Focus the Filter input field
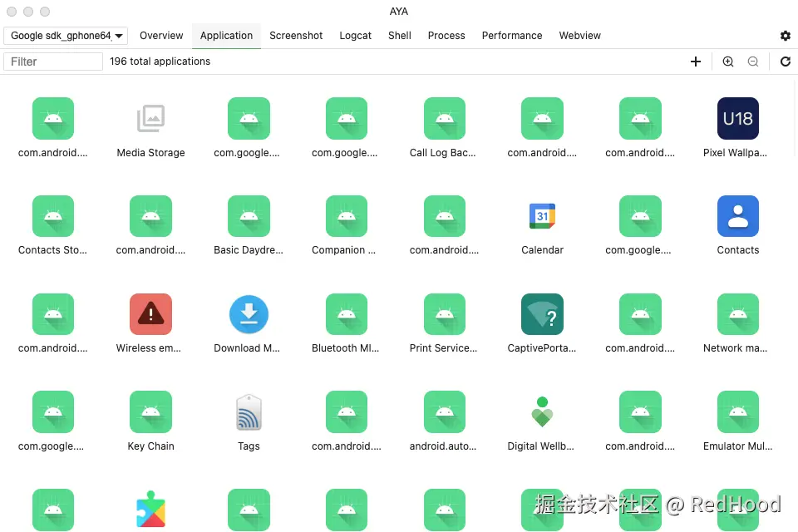The height and width of the screenshot is (532, 798). tap(53, 62)
